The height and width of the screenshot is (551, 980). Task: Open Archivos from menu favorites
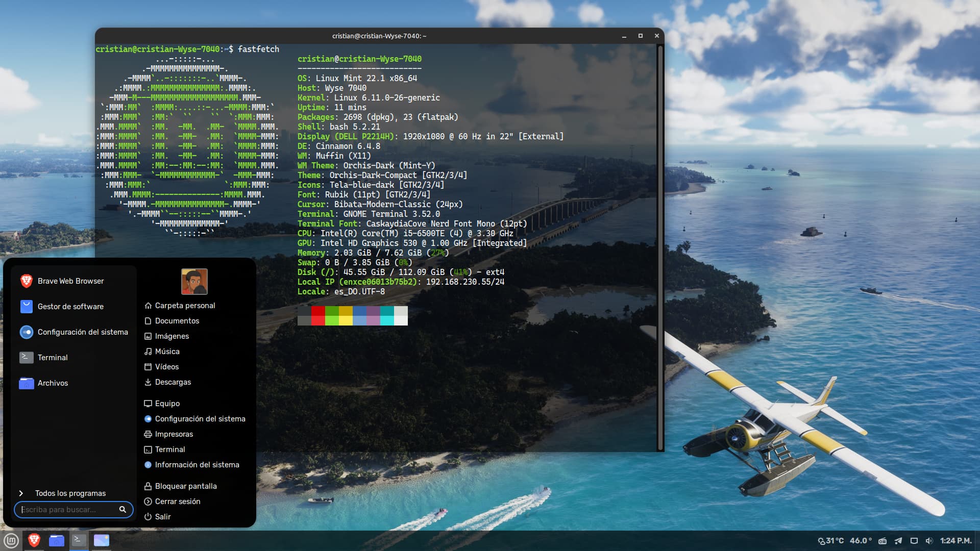coord(73,383)
